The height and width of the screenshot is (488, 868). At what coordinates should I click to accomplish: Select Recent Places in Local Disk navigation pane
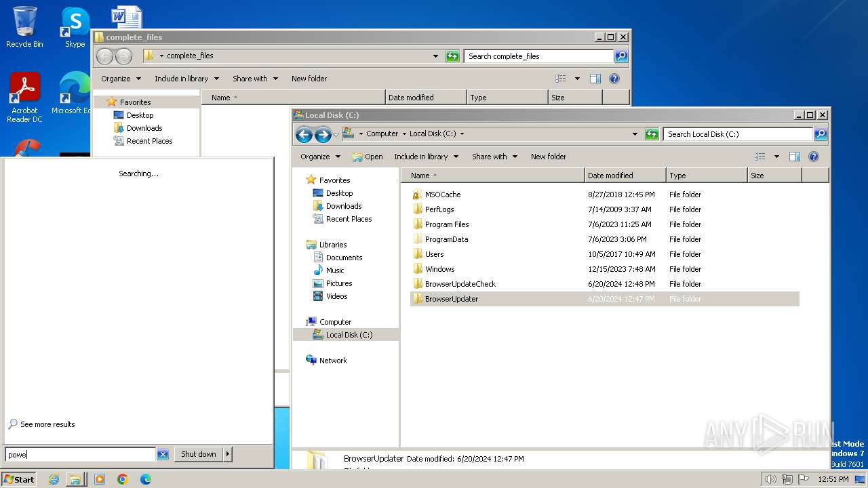tap(349, 219)
